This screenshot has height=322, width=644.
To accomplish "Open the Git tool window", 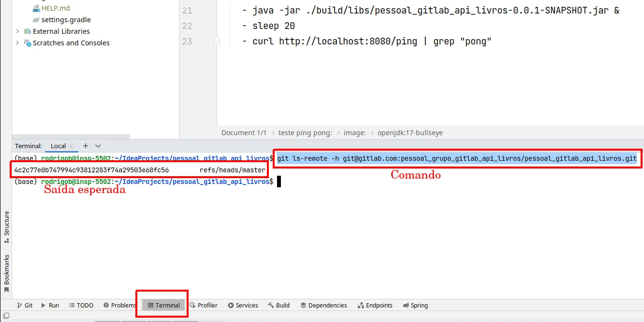I will coord(25,305).
